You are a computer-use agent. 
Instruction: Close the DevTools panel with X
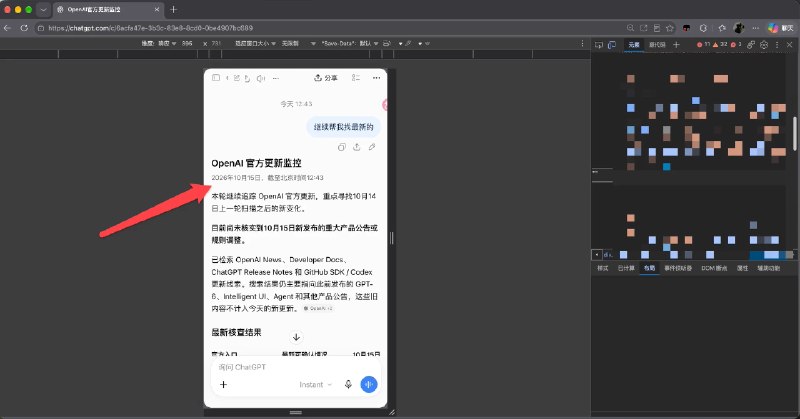pos(789,45)
